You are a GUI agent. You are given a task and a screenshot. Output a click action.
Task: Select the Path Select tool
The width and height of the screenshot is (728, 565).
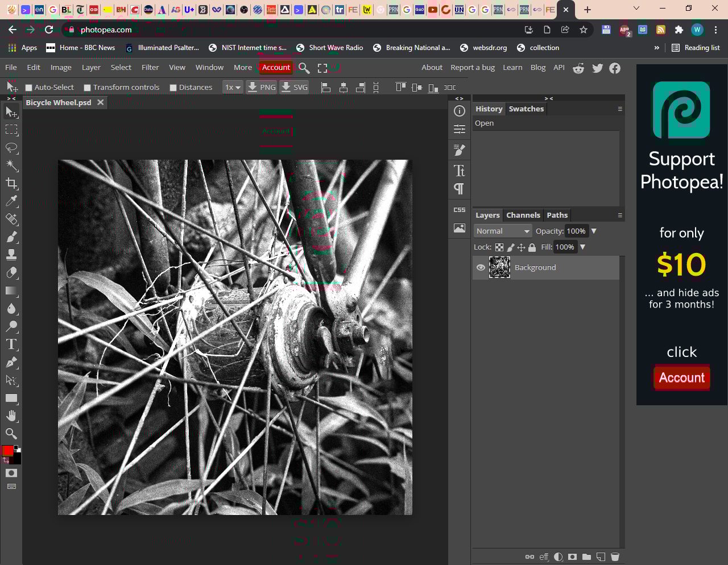11,380
